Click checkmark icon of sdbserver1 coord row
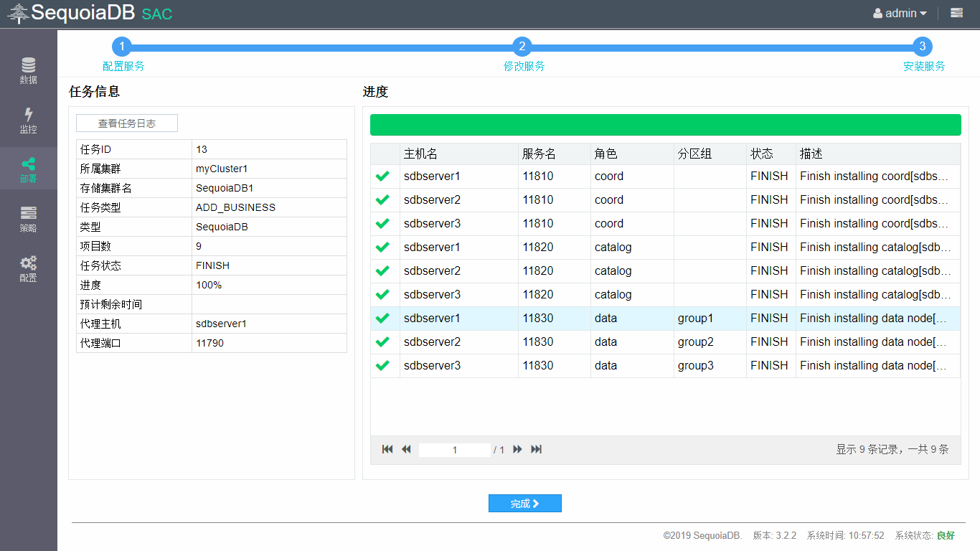Image resolution: width=980 pixels, height=551 pixels. click(x=382, y=176)
